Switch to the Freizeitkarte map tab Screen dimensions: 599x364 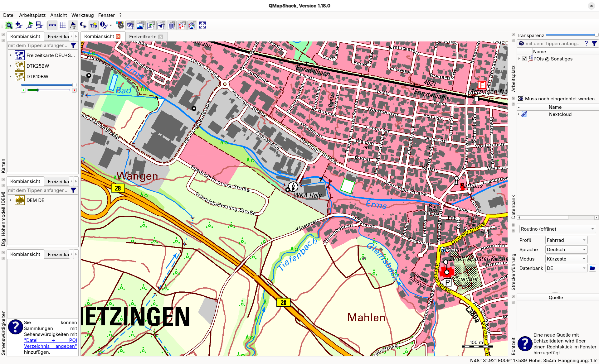143,37
